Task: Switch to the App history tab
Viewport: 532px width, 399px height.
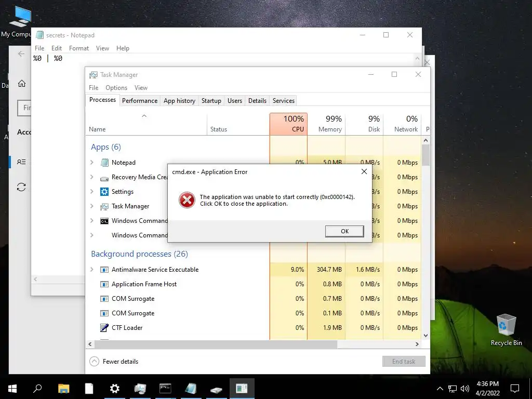Action: tap(179, 101)
